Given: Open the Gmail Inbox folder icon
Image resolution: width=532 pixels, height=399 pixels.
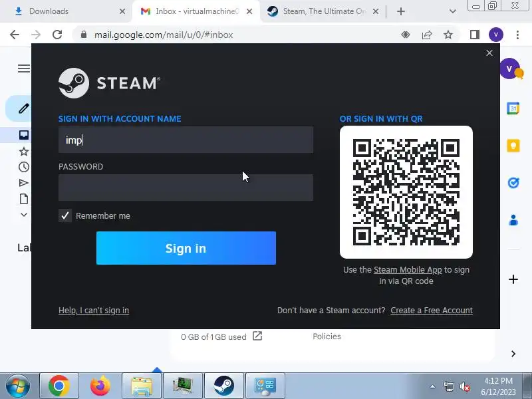Looking at the screenshot, I should pyautogui.click(x=24, y=135).
